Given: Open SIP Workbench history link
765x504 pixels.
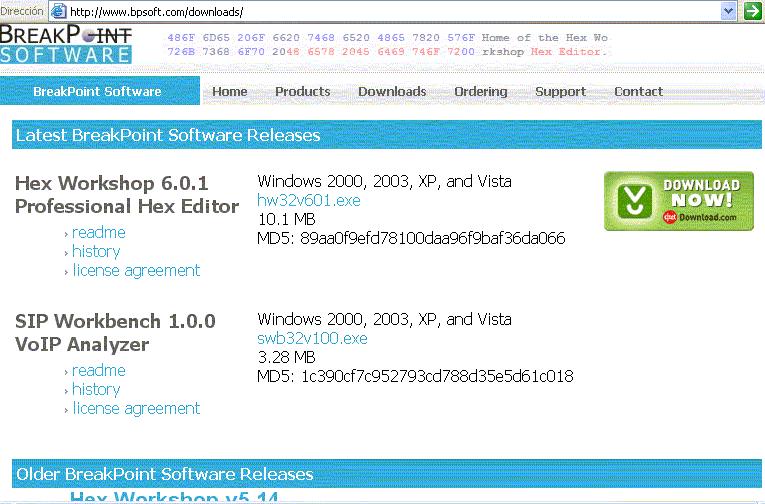Looking at the screenshot, I should pyautogui.click(x=96, y=389).
